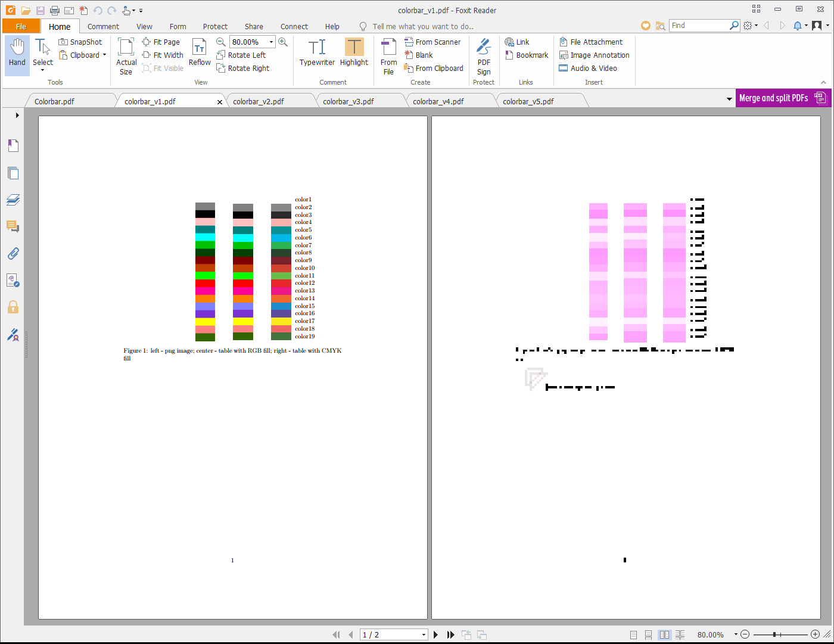The width and height of the screenshot is (834, 644).
Task: Click the Find search field
Action: pos(699,26)
